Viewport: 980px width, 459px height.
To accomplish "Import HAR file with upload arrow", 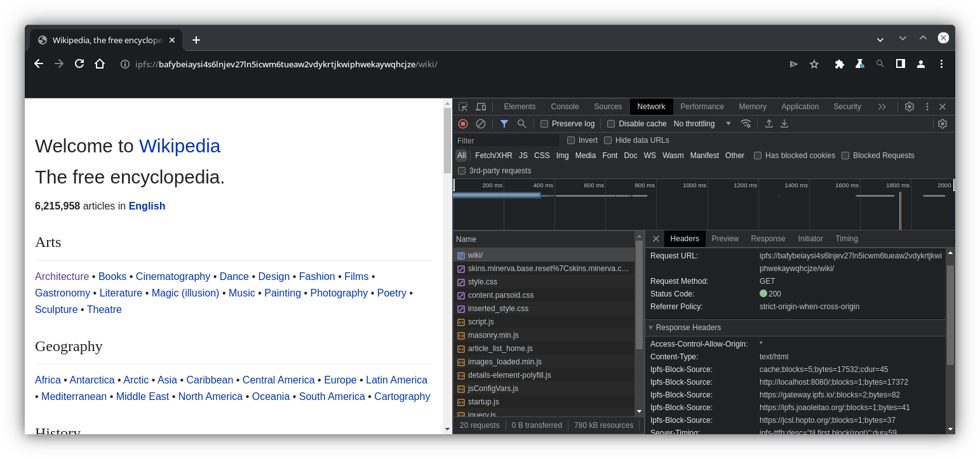I will 769,124.
